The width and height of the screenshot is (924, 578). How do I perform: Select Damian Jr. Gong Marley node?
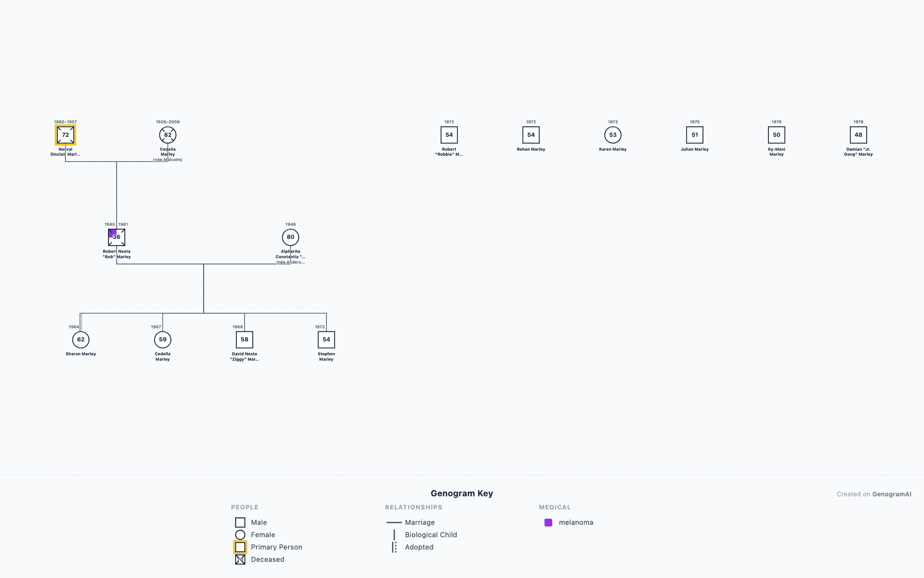click(x=858, y=135)
